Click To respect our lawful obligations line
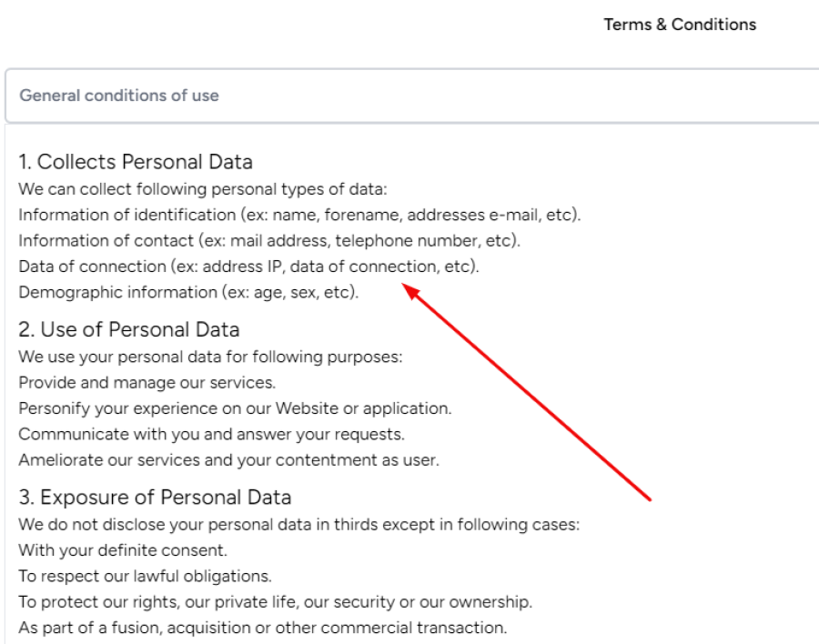819x644 pixels. 146,576
